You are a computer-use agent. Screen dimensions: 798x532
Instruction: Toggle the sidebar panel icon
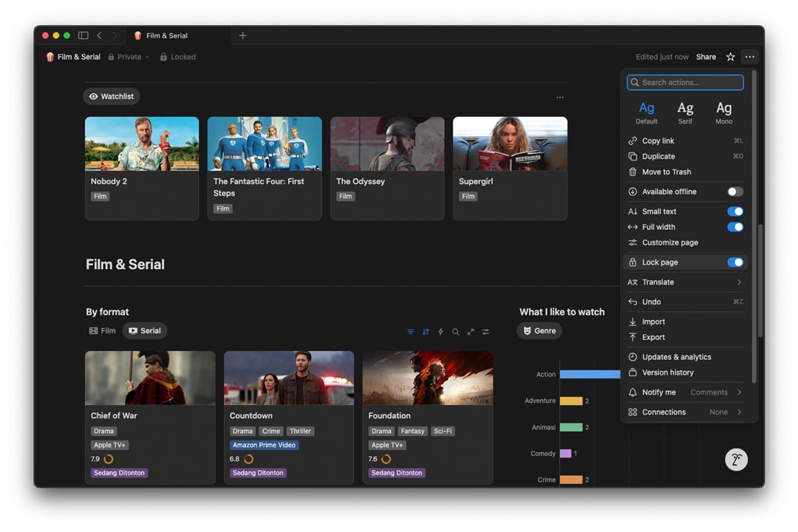pos(83,35)
